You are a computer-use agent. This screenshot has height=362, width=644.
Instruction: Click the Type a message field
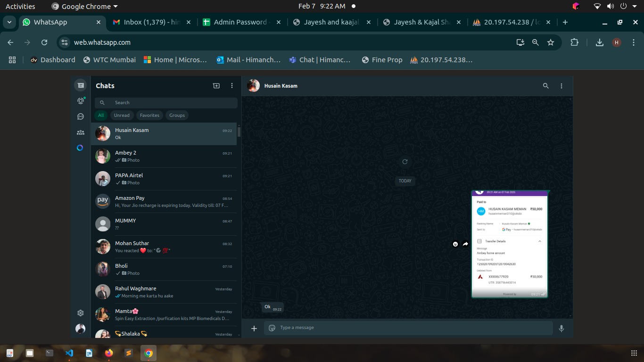coord(408,328)
